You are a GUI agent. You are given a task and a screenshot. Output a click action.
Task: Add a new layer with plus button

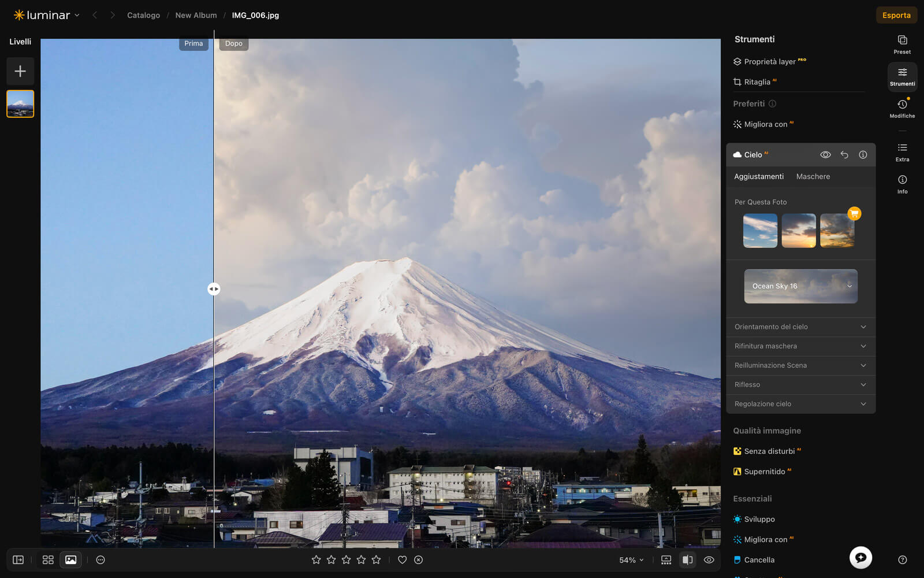pyautogui.click(x=20, y=71)
